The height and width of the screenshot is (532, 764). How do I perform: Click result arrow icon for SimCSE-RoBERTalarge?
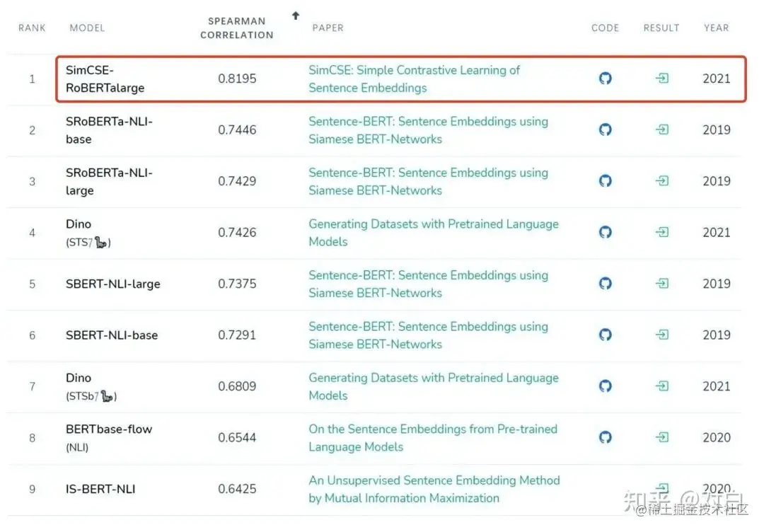[x=661, y=79]
